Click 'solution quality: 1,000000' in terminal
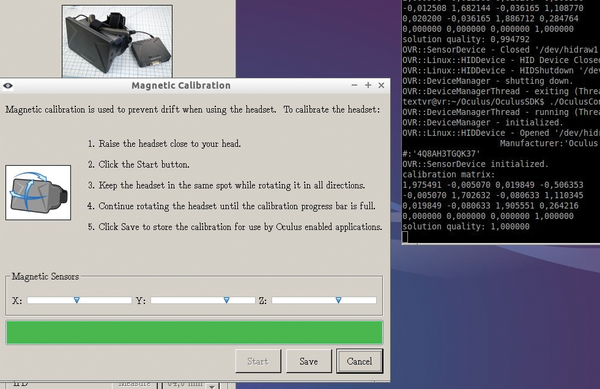600x389 pixels. (466, 226)
